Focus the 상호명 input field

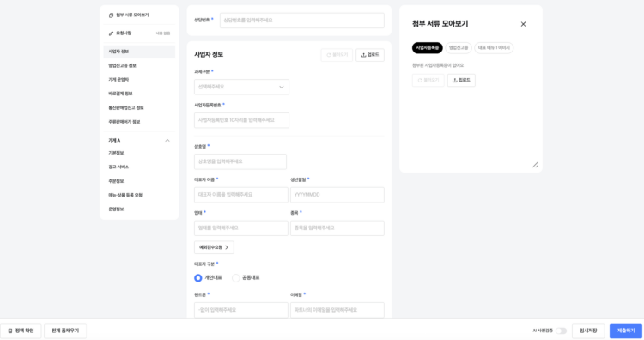click(x=240, y=161)
